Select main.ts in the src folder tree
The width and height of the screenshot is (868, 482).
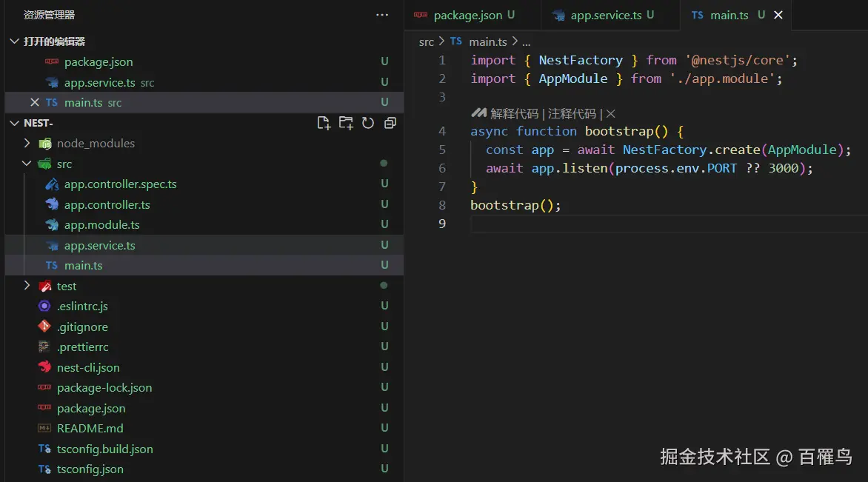tap(204, 266)
